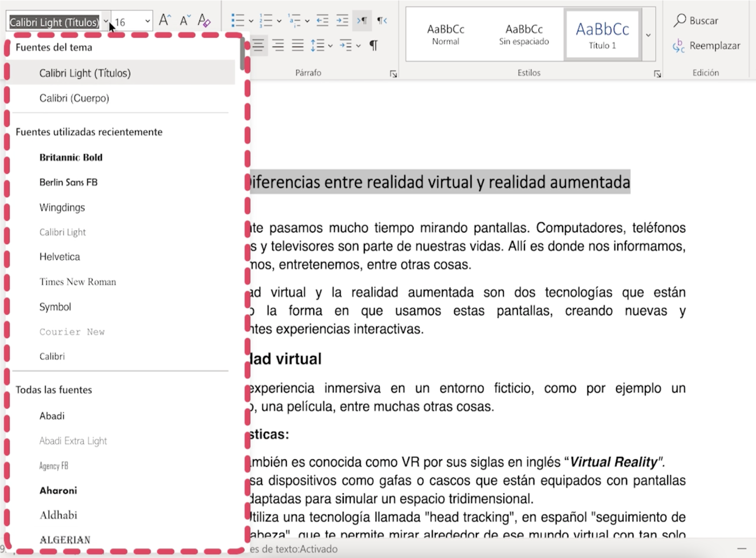The width and height of the screenshot is (756, 558).
Task: Choose Calibri (Cuerpo) theme font
Action: click(x=123, y=98)
